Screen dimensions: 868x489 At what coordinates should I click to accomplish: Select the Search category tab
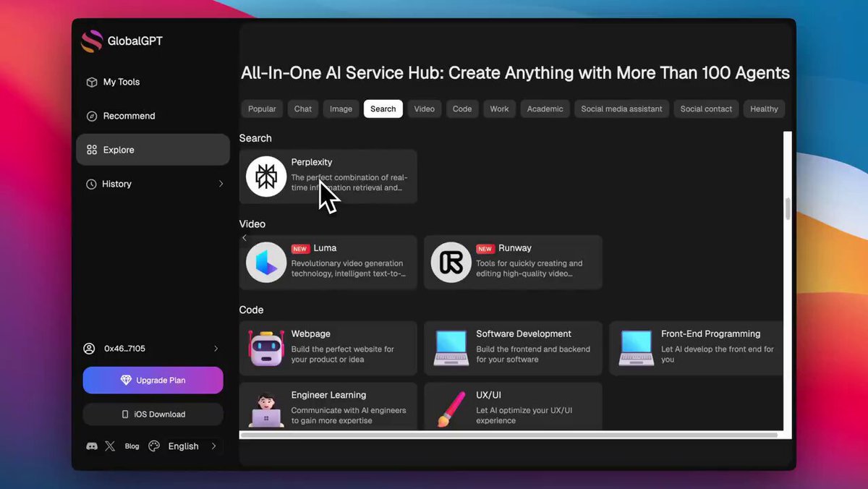(383, 109)
